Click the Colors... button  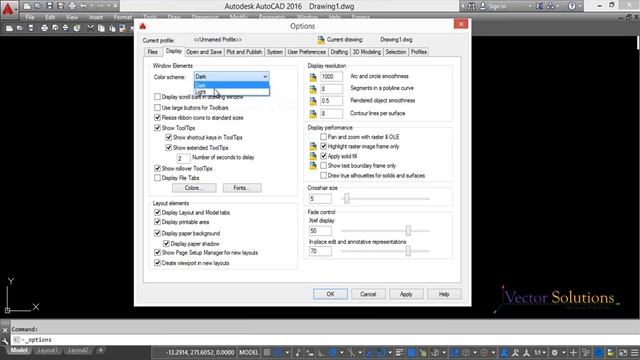(x=194, y=188)
